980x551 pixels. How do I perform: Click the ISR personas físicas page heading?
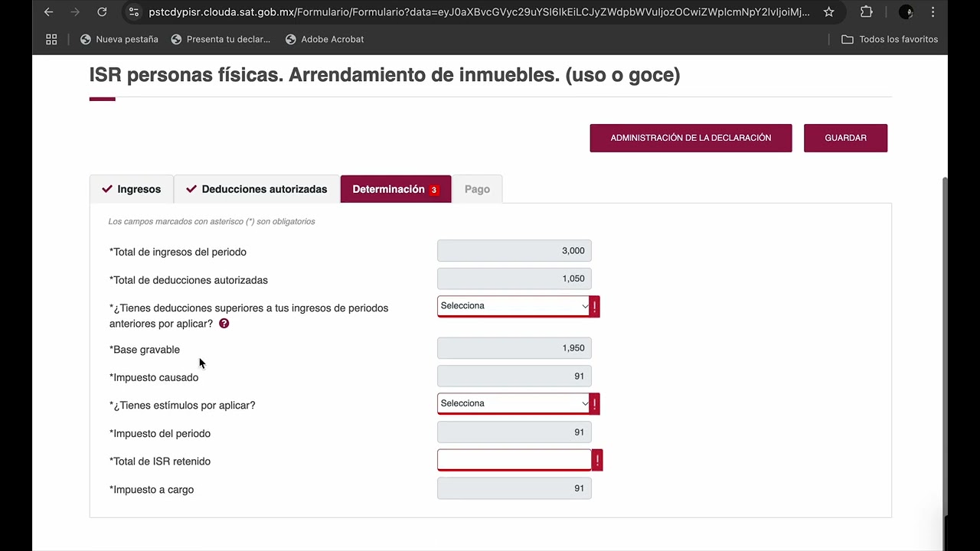point(384,75)
